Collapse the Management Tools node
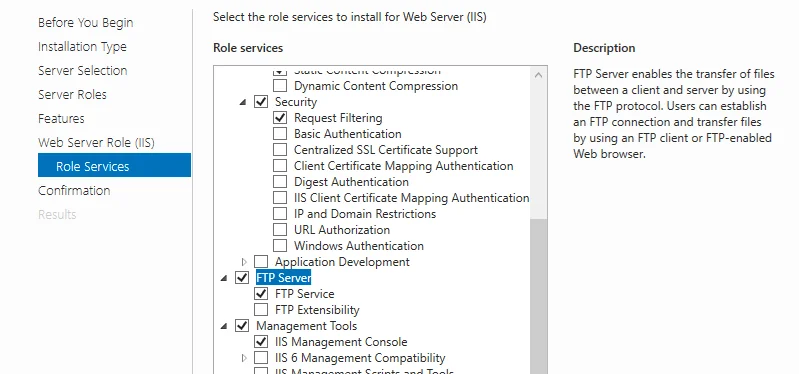This screenshot has height=374, width=799. [x=224, y=326]
